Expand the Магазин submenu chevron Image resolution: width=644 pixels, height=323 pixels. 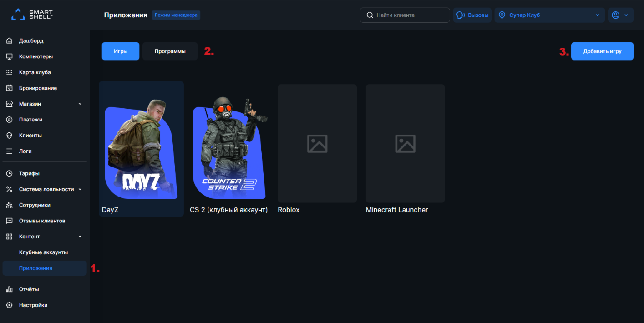click(x=80, y=104)
